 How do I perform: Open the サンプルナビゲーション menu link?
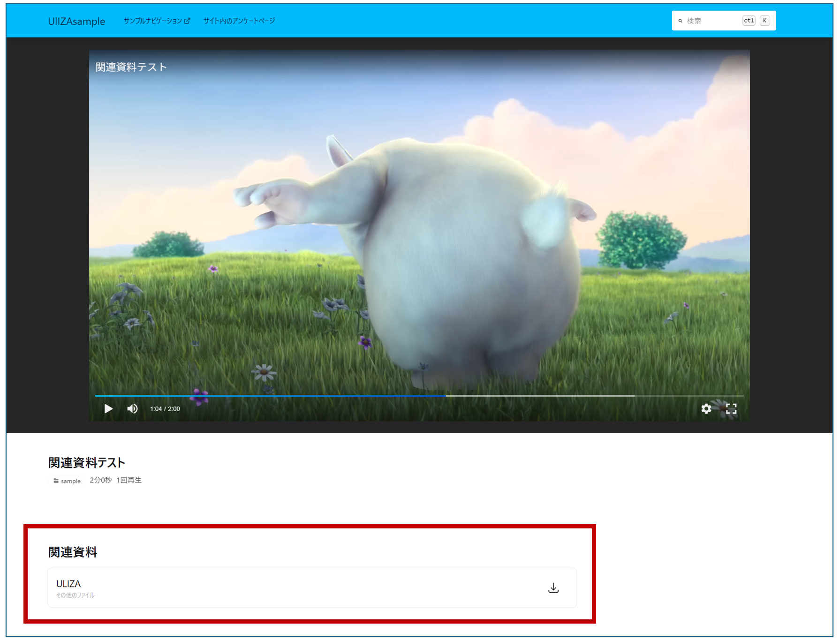tap(152, 21)
